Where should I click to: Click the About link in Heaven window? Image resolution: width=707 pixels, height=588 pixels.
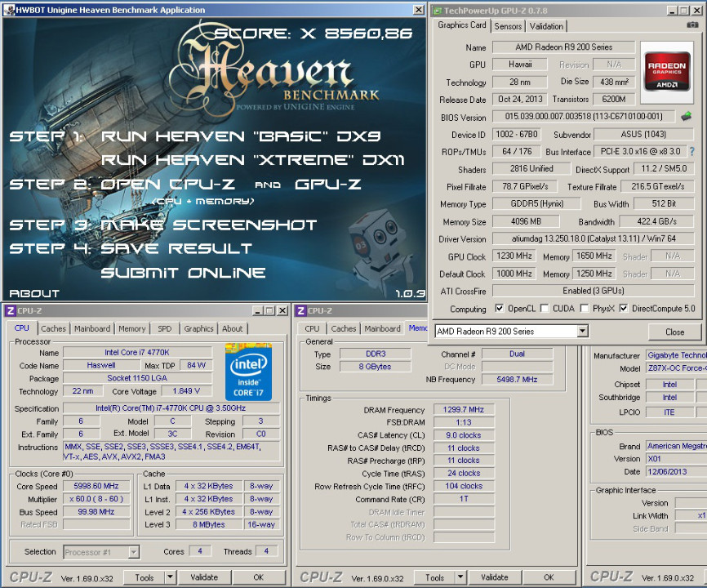pos(34,293)
